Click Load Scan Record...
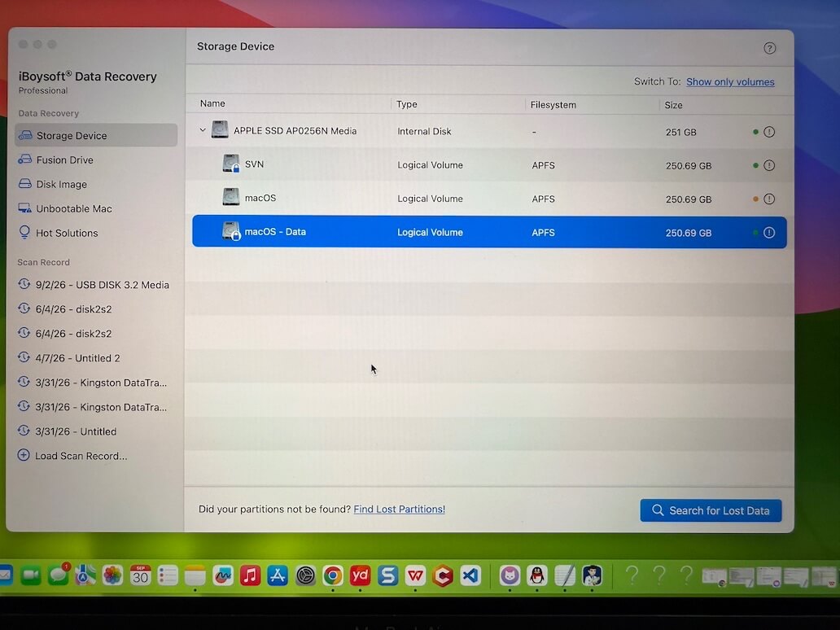This screenshot has height=630, width=840. point(81,456)
